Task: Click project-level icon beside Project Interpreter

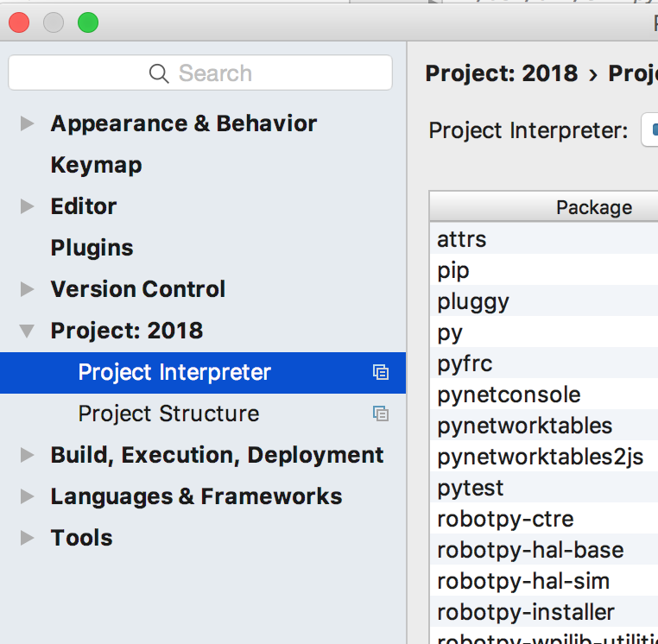Action: [381, 372]
